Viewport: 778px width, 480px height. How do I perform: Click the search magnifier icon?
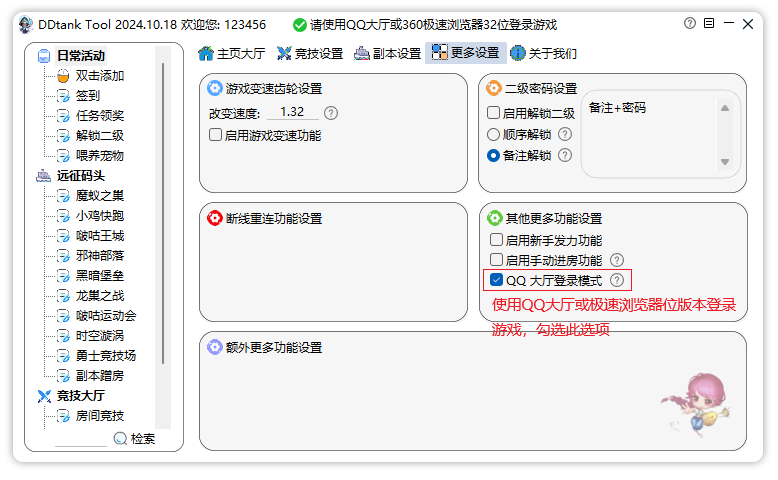coord(120,438)
